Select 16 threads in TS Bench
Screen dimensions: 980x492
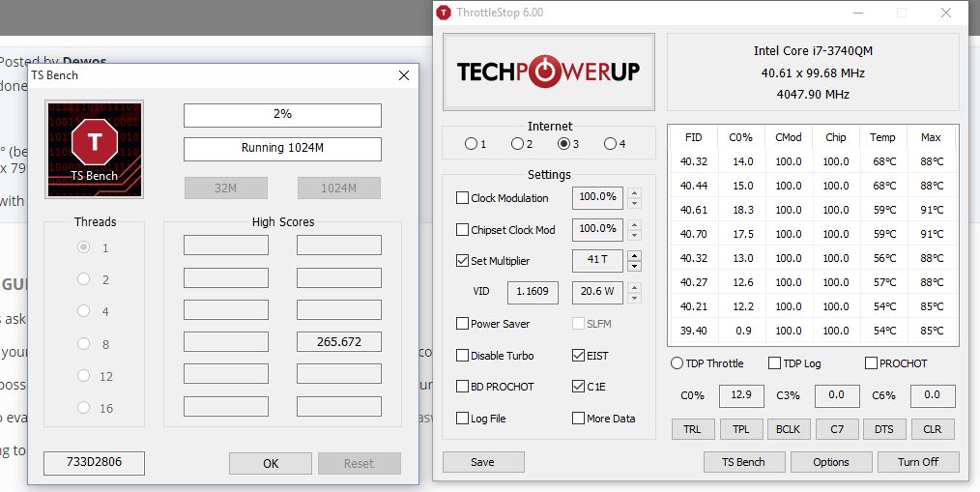[83, 407]
